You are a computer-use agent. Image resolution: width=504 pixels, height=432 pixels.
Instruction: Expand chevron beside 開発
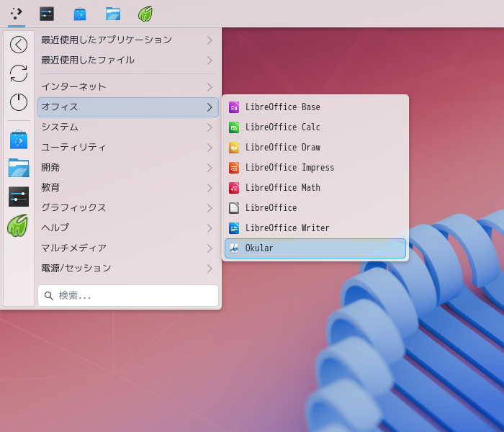[x=210, y=168]
